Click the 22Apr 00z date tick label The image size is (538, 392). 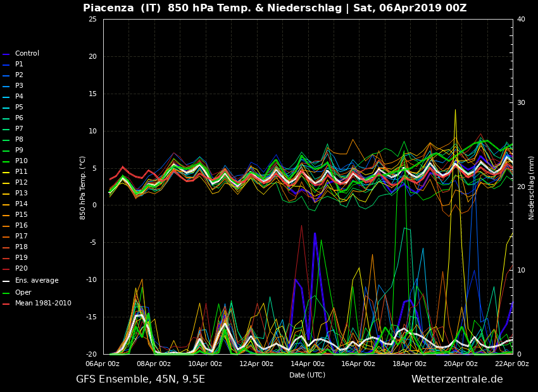click(x=511, y=364)
